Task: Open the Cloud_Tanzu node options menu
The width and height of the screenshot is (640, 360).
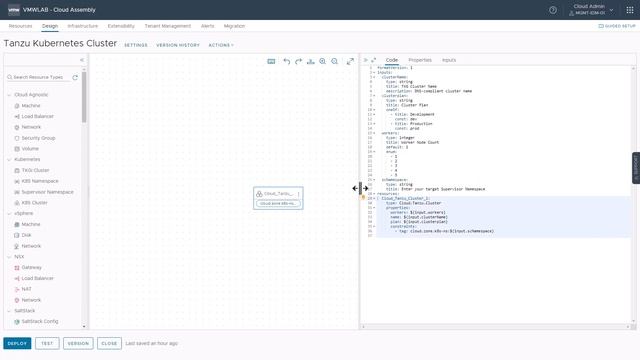Action: tap(298, 193)
